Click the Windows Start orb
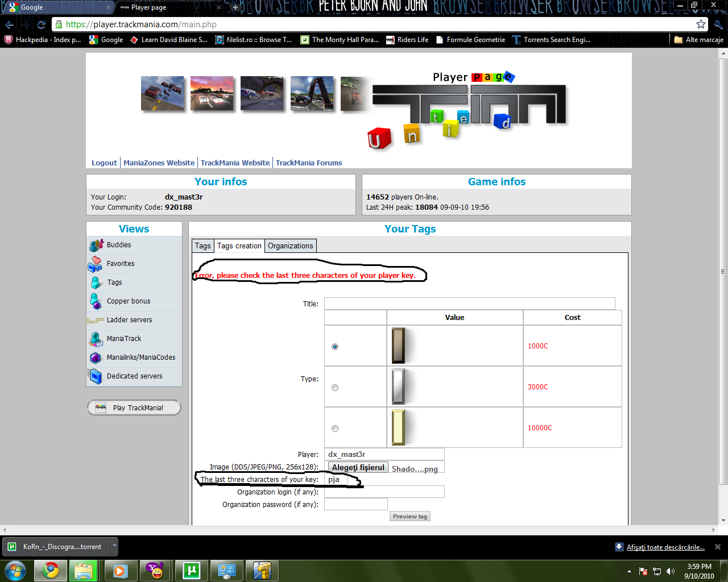This screenshot has height=582, width=728. click(x=15, y=570)
